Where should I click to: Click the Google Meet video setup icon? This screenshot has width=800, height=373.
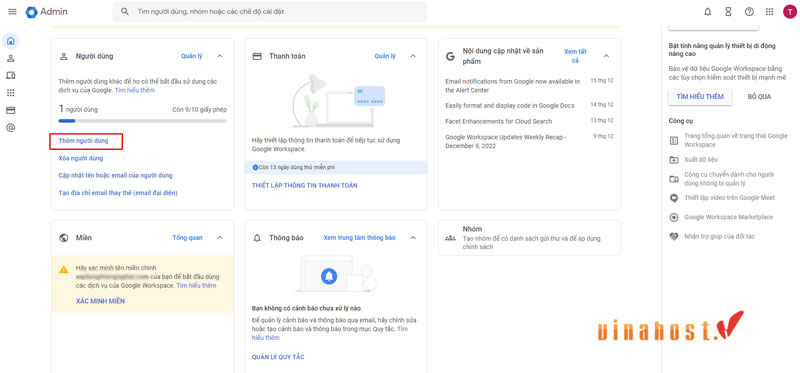coord(674,198)
